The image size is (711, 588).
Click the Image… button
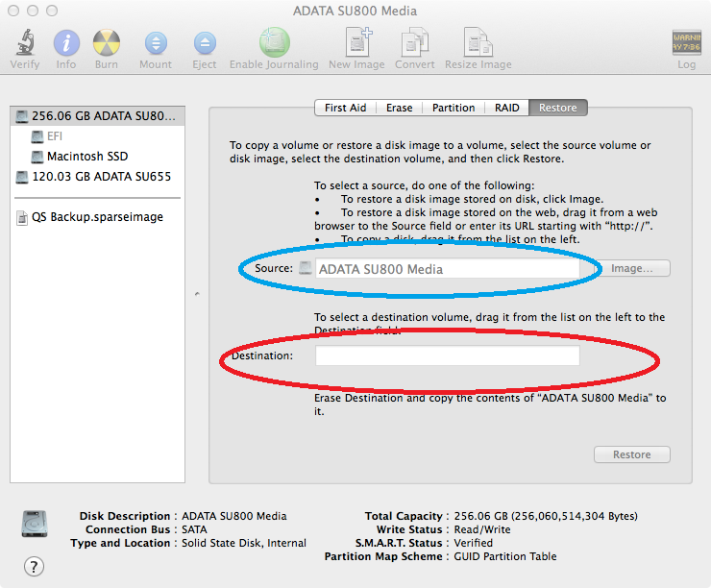[x=632, y=268]
